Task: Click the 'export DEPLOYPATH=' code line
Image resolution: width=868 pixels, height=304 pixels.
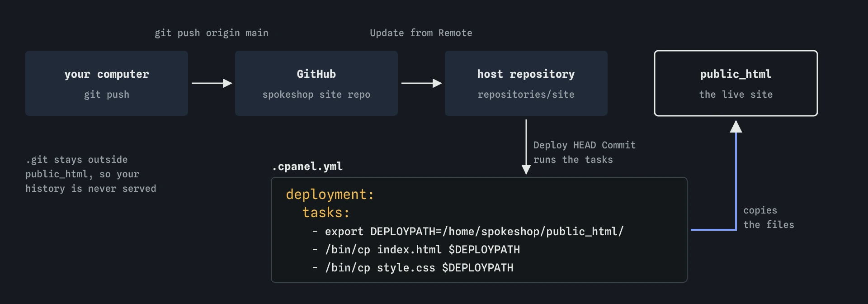Action: tap(467, 232)
